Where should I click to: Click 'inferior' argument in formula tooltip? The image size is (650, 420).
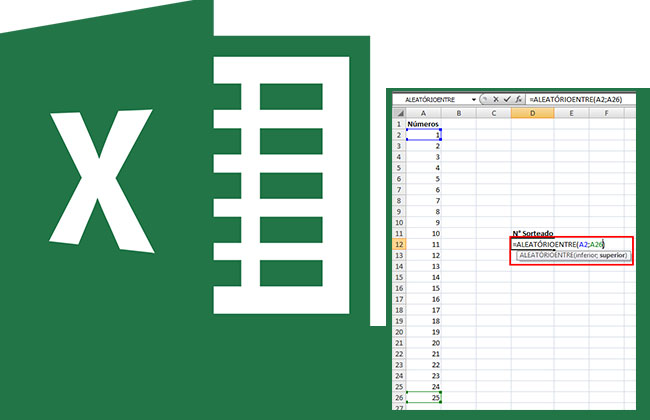[585, 255]
